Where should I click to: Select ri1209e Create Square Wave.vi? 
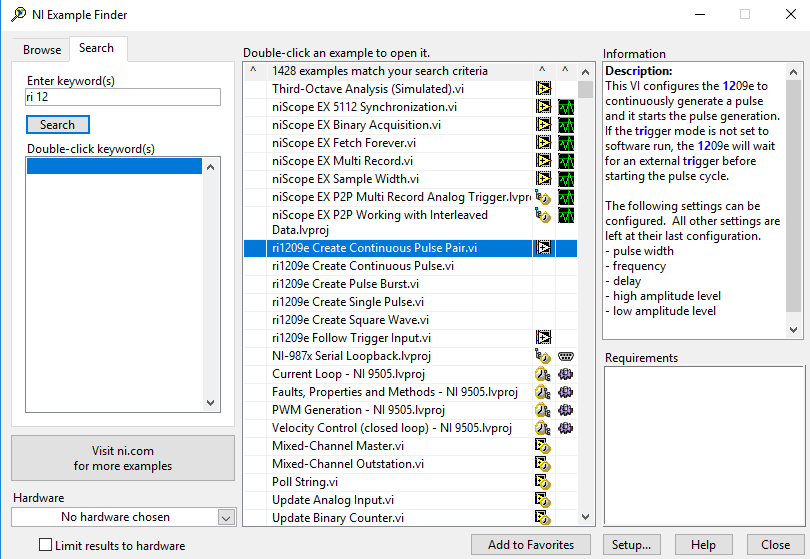coord(351,320)
